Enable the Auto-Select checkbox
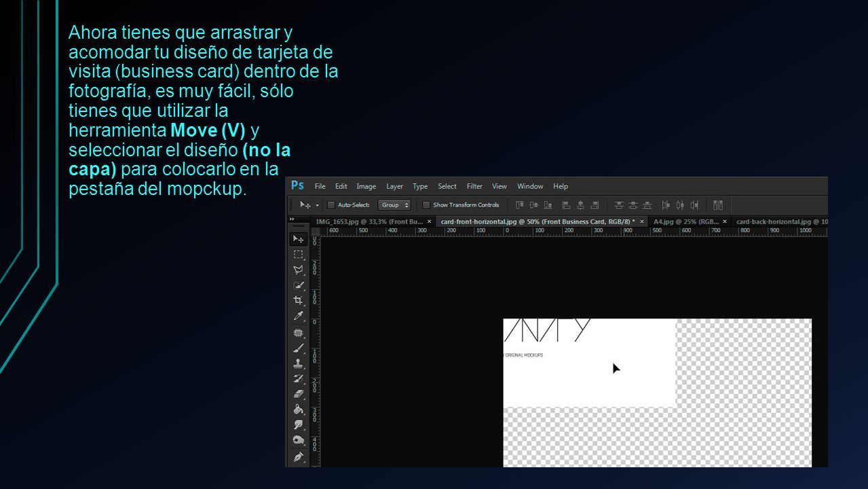The width and height of the screenshot is (868, 489). pyautogui.click(x=331, y=204)
